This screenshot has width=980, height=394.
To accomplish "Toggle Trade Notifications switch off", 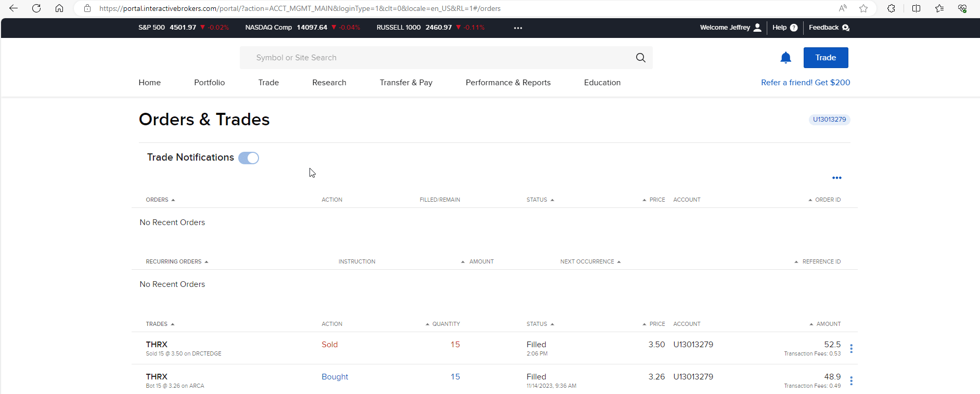I will (x=249, y=158).
